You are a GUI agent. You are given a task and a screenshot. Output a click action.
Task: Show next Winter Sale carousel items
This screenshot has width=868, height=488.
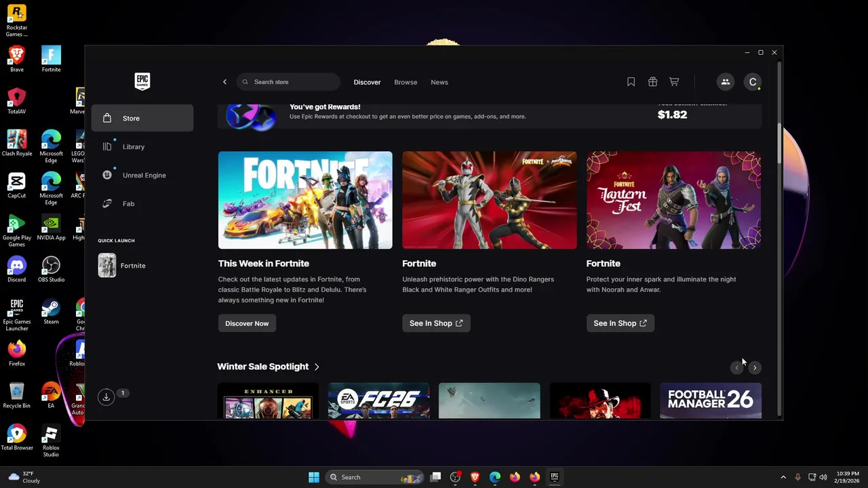coord(755,367)
